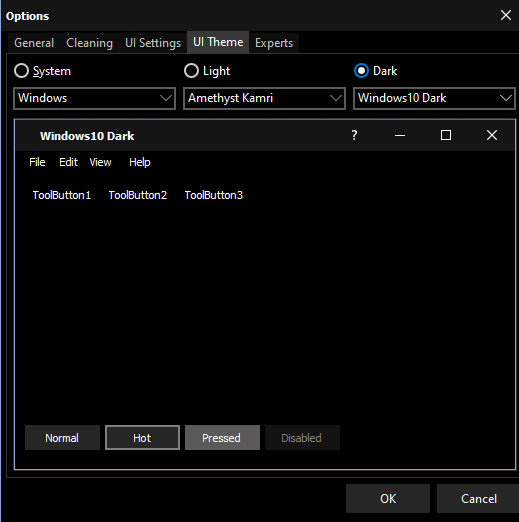This screenshot has width=519, height=522.
Task: Click the preview window maximize icon
Action: (446, 135)
